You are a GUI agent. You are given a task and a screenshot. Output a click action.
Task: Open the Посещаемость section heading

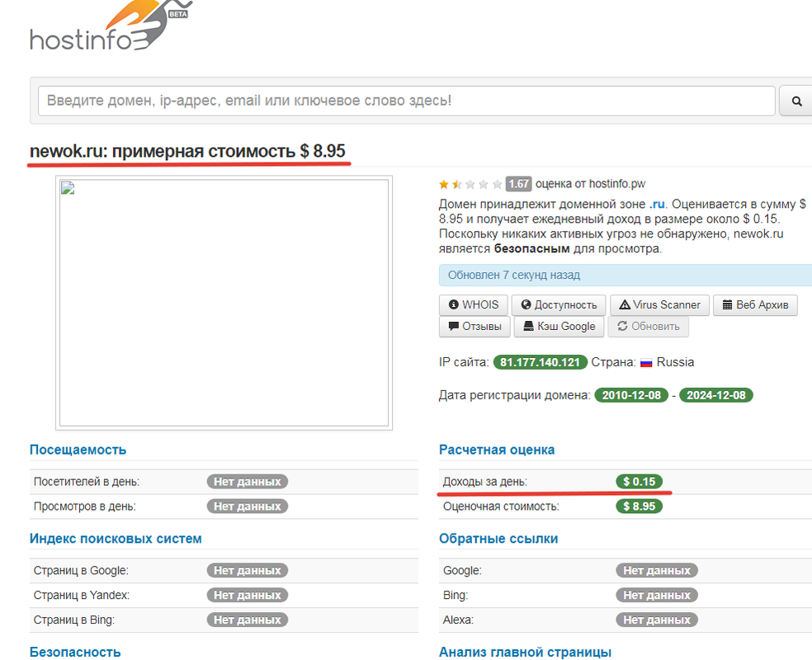(78, 450)
